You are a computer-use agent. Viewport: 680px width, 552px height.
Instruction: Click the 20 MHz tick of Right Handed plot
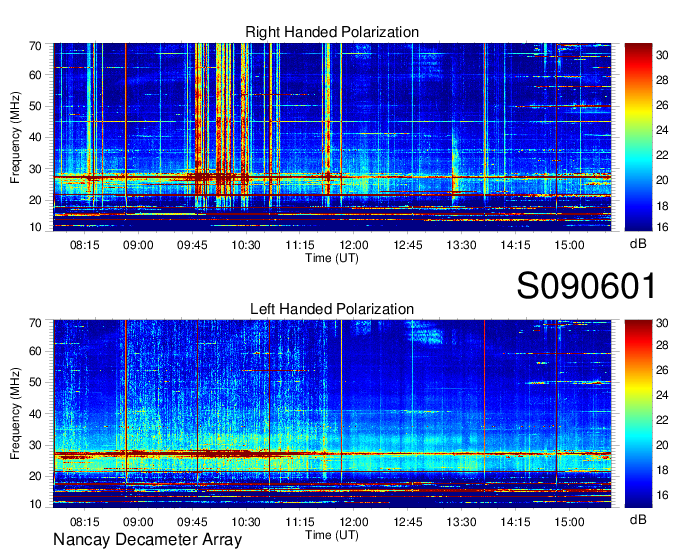36,200
